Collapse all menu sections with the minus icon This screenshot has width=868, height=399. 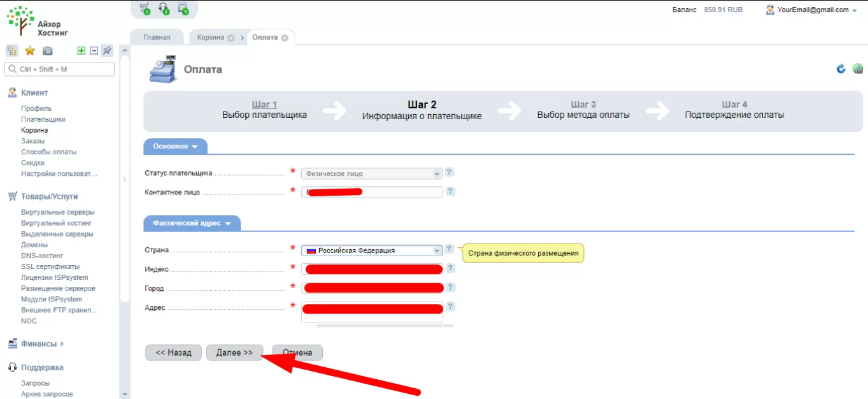[x=94, y=51]
